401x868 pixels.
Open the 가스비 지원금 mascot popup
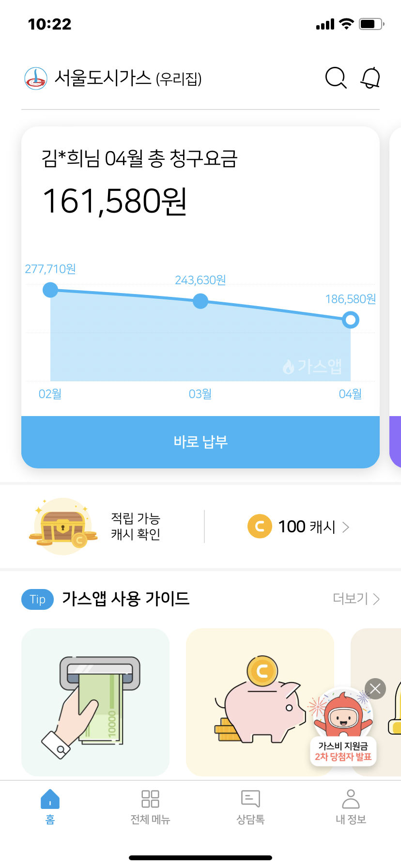pos(343,727)
